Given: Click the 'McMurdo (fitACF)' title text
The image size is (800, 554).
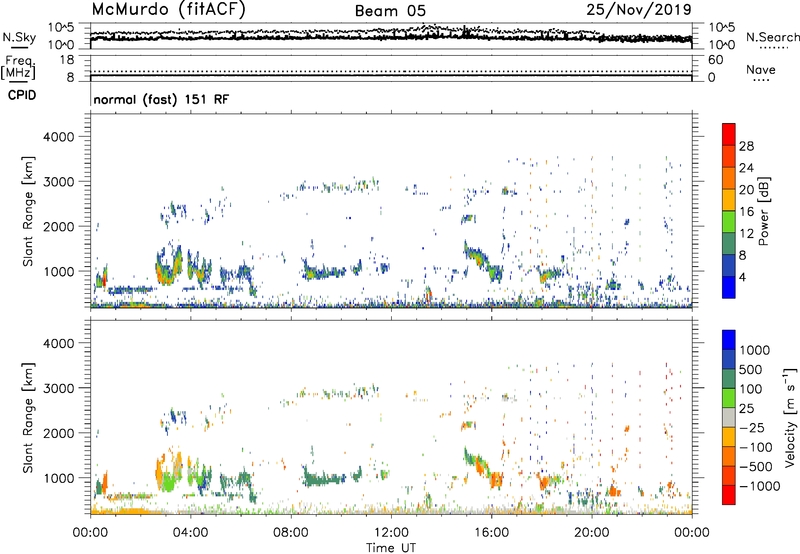Looking at the screenshot, I should click(168, 10).
